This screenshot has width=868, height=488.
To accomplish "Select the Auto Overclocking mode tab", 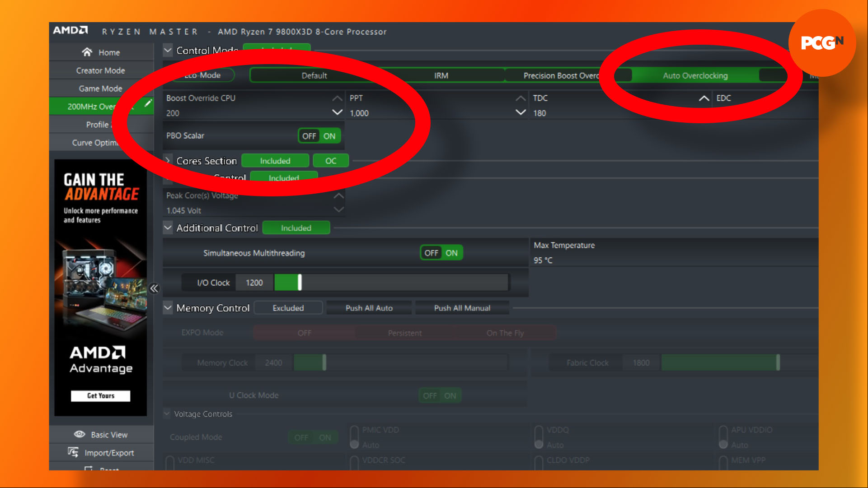I will pos(695,75).
